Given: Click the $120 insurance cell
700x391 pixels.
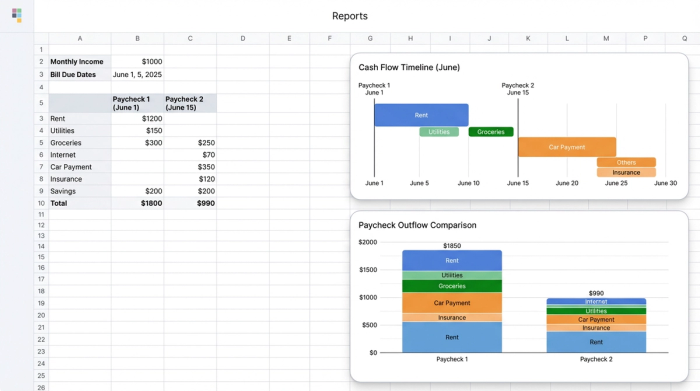Looking at the screenshot, I should click(190, 179).
